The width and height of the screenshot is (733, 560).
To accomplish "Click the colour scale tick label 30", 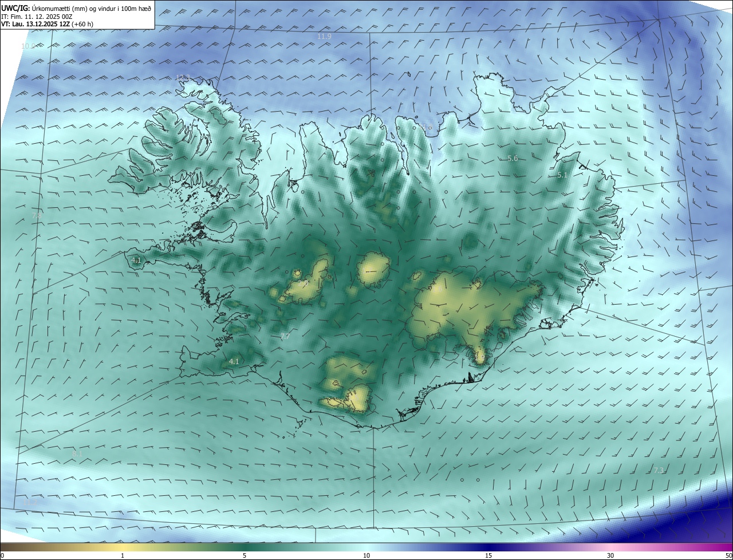I will tap(610, 555).
